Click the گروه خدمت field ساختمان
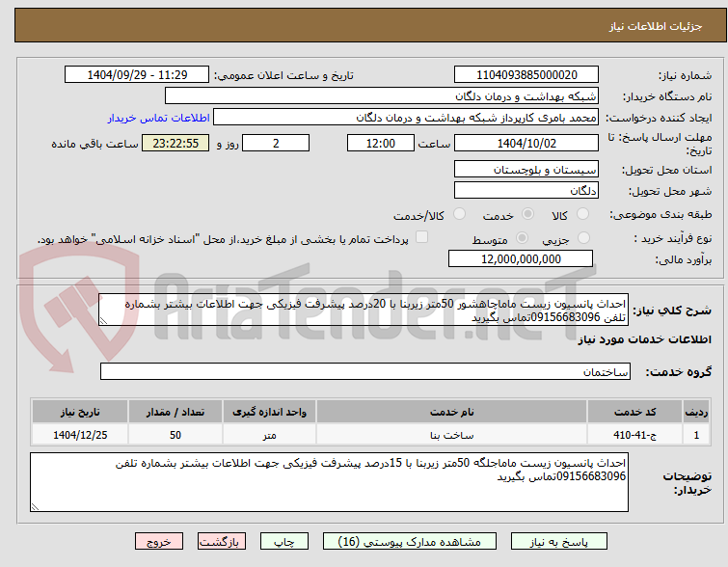Viewport: 728px width, 567px height. pos(365,371)
